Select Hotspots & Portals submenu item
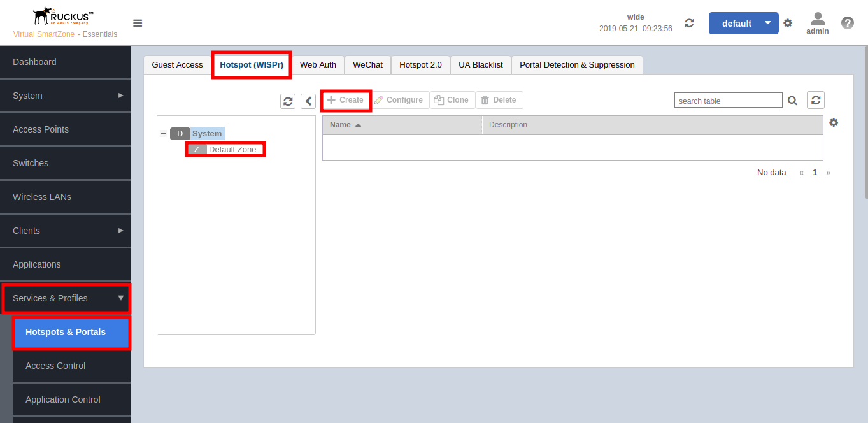 pos(71,332)
